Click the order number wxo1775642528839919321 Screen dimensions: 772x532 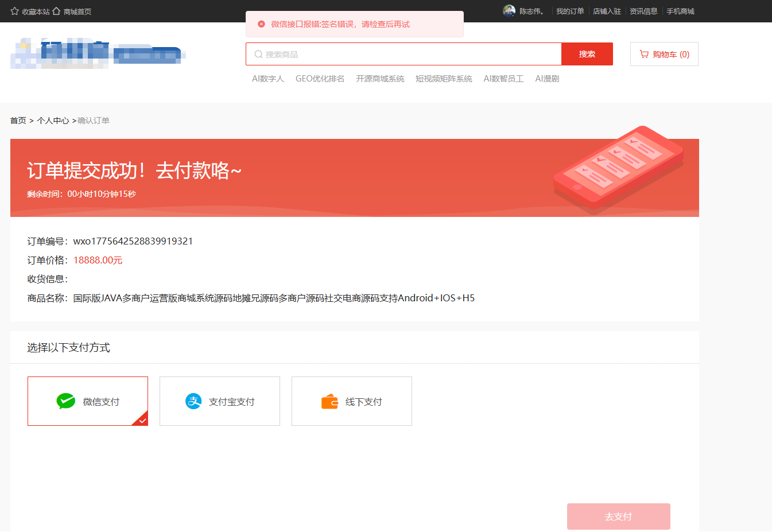[x=133, y=241]
